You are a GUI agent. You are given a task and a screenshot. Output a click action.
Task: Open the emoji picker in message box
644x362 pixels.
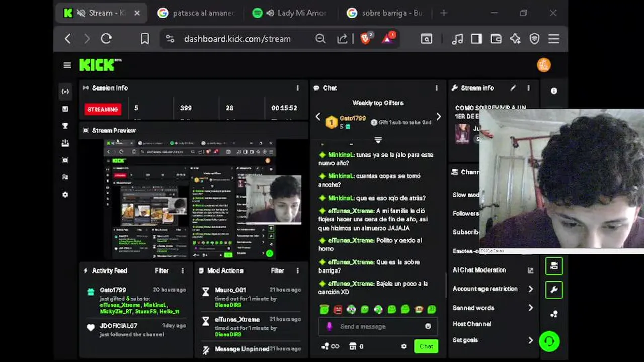click(x=428, y=326)
